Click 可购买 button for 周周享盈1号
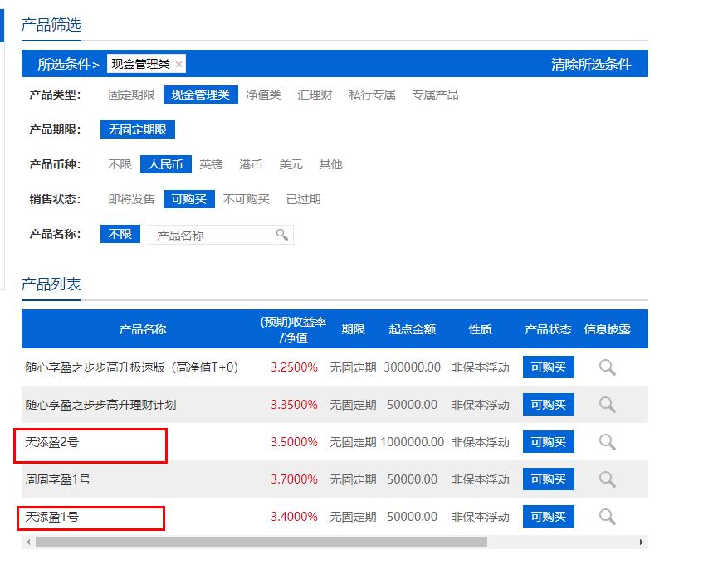This screenshot has height=564, width=728. click(x=548, y=479)
